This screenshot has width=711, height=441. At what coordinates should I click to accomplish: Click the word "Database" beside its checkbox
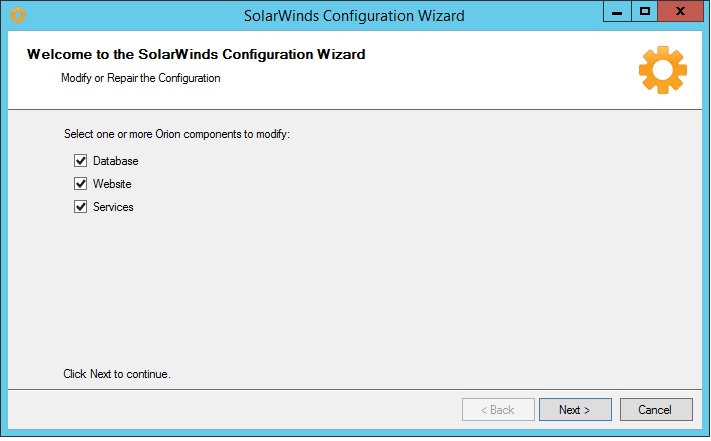(x=116, y=161)
